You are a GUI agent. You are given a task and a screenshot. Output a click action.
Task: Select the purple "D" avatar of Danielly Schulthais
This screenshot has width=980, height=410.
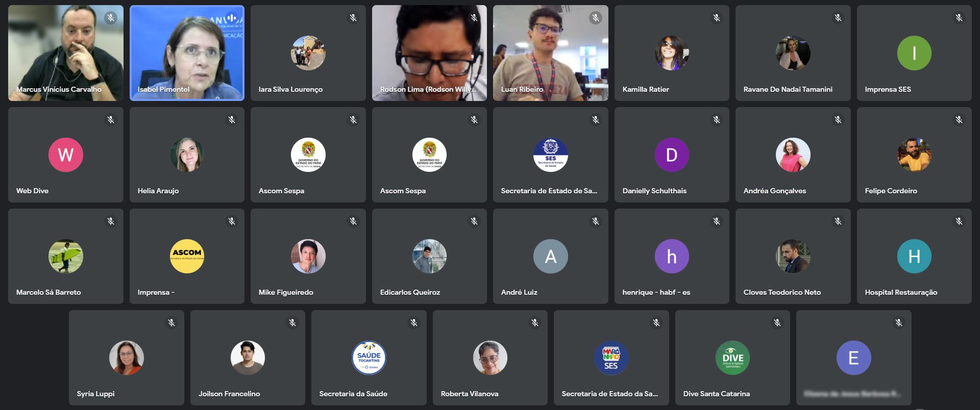click(671, 155)
